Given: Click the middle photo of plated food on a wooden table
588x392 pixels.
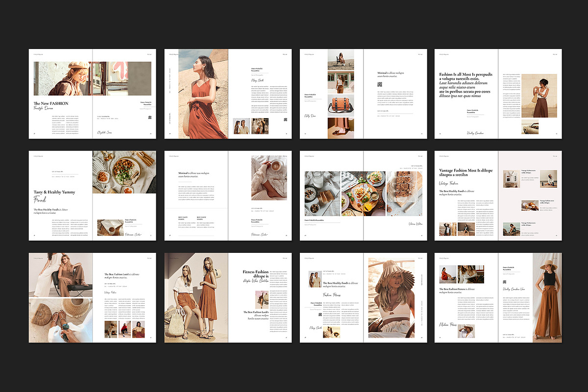Looking at the screenshot, I should point(363,194).
